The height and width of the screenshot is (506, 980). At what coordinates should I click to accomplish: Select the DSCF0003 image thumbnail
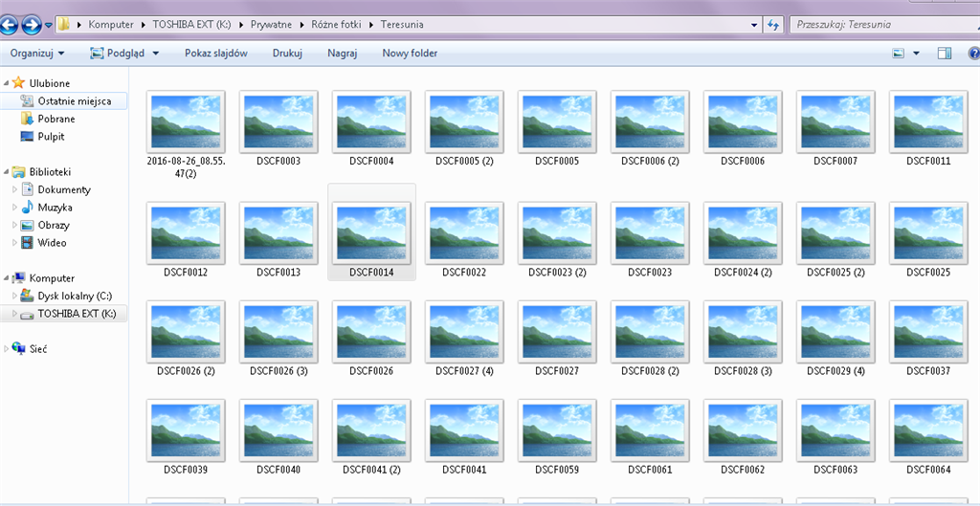pyautogui.click(x=278, y=121)
